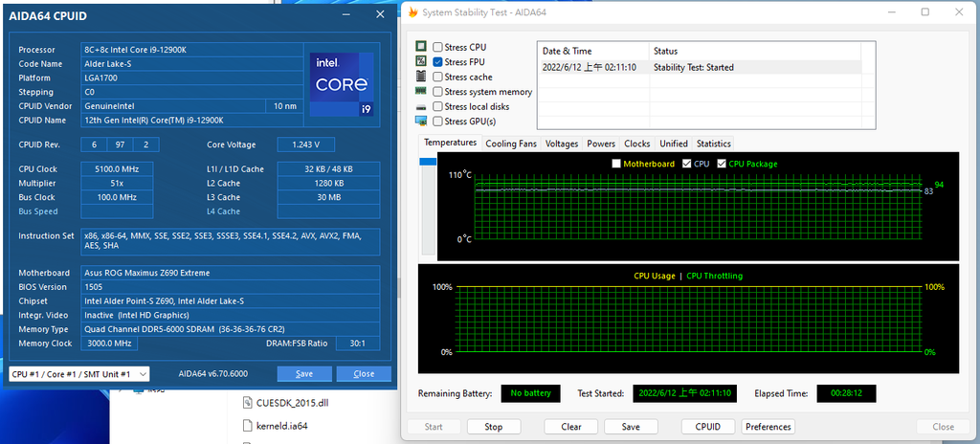The width and height of the screenshot is (980, 444).
Task: Enable the Stress local disks checkbox
Action: pos(438,106)
